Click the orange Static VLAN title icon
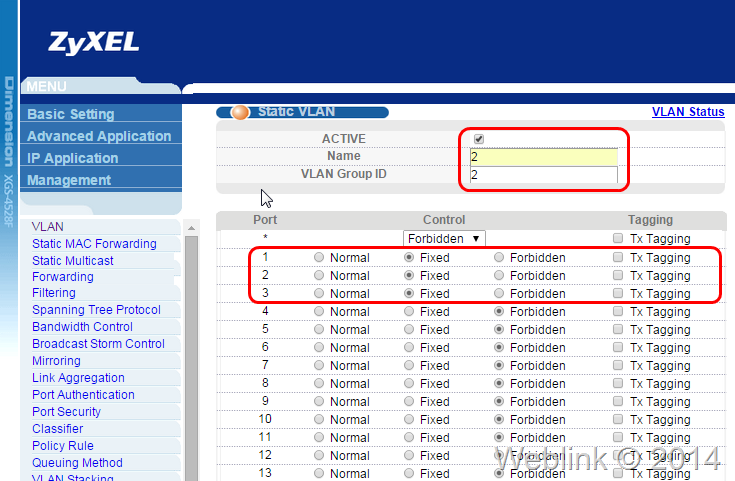Image resolution: width=735 pixels, height=481 pixels. 240,113
